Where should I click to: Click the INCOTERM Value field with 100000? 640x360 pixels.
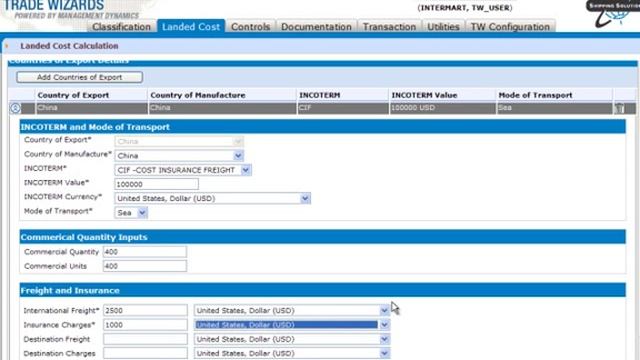157,184
